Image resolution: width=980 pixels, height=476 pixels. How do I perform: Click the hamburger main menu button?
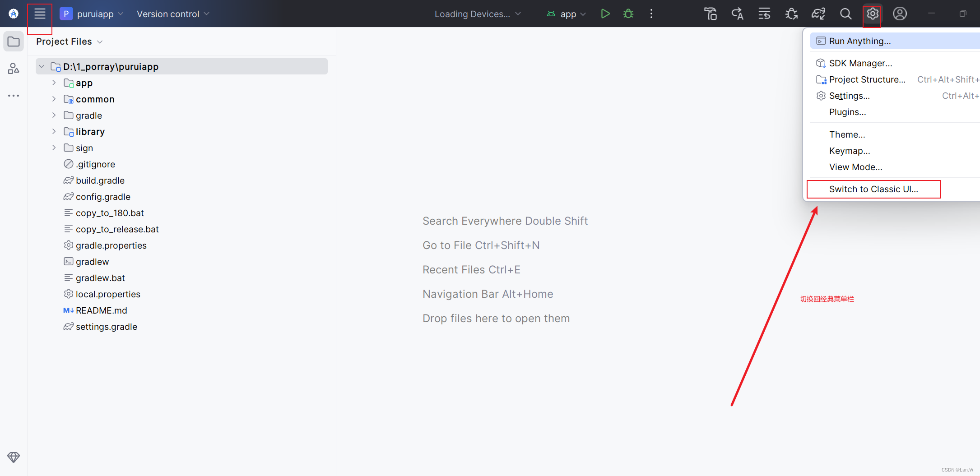point(40,14)
